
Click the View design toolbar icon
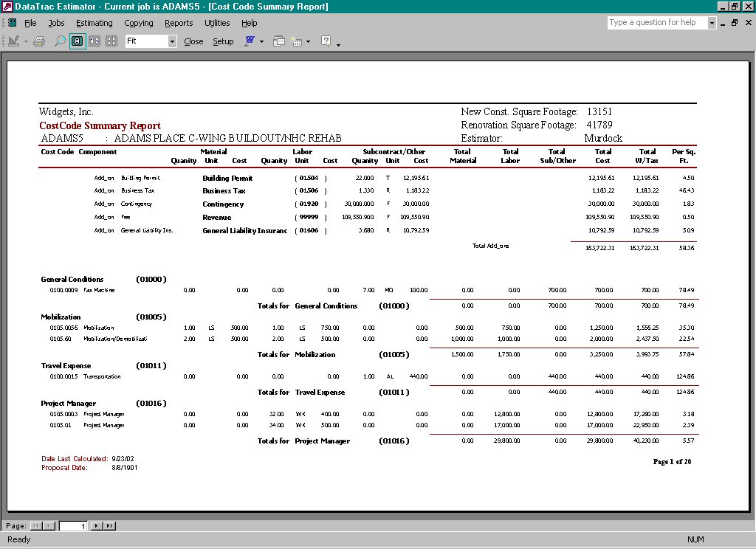tap(13, 41)
